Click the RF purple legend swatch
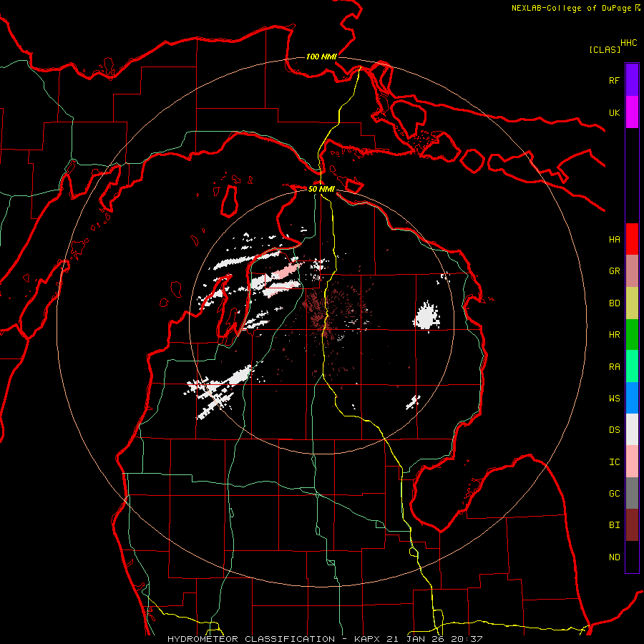 (x=632, y=80)
